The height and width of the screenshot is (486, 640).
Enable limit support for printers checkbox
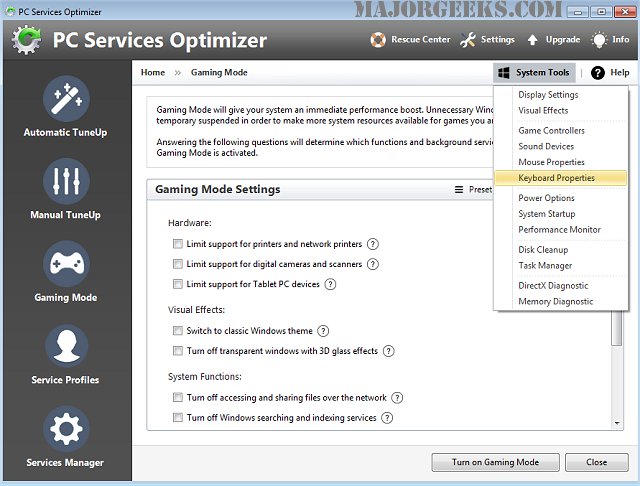click(178, 244)
